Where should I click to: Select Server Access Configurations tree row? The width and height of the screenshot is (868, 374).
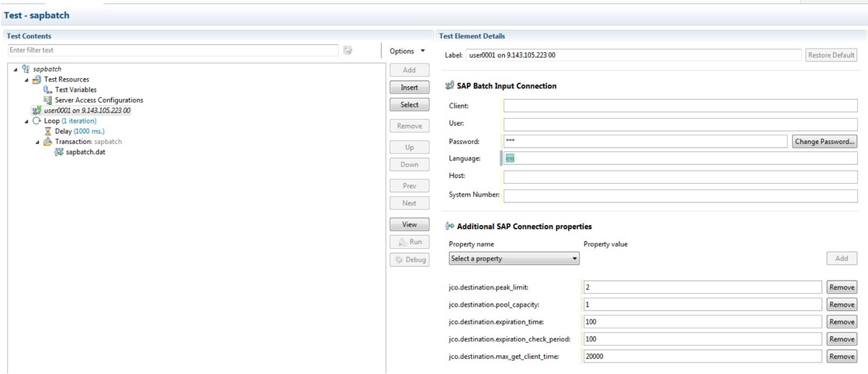pyautogui.click(x=93, y=100)
